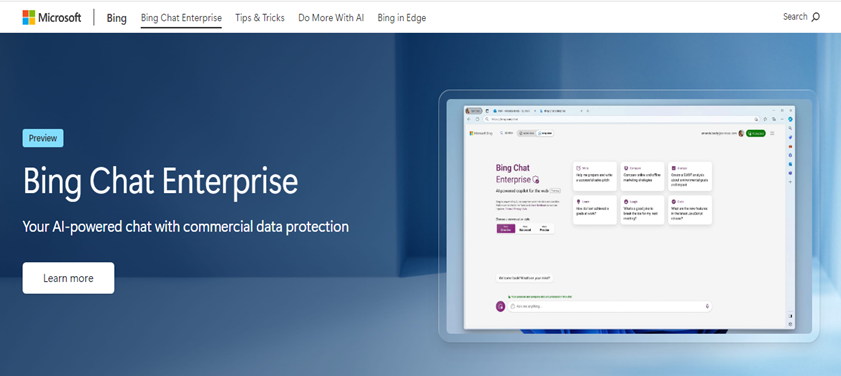Screen dimensions: 841x376
Task: Click the Search magnifier icon
Action: coord(816,17)
